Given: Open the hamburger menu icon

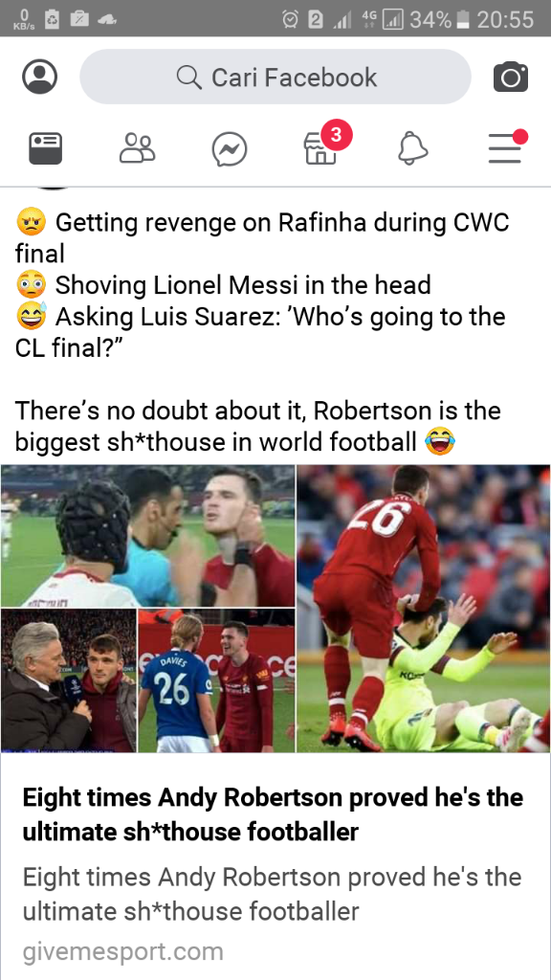Looking at the screenshot, I should [x=507, y=146].
